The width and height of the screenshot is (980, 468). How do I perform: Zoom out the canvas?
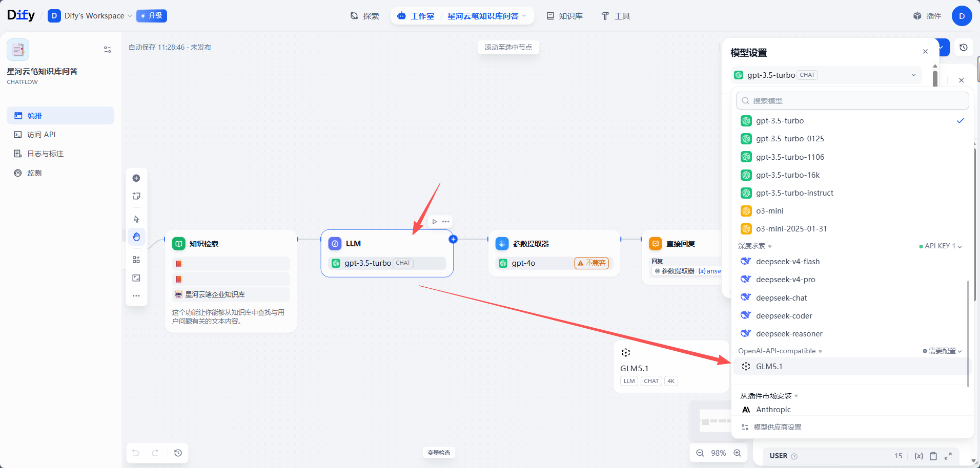(700, 453)
